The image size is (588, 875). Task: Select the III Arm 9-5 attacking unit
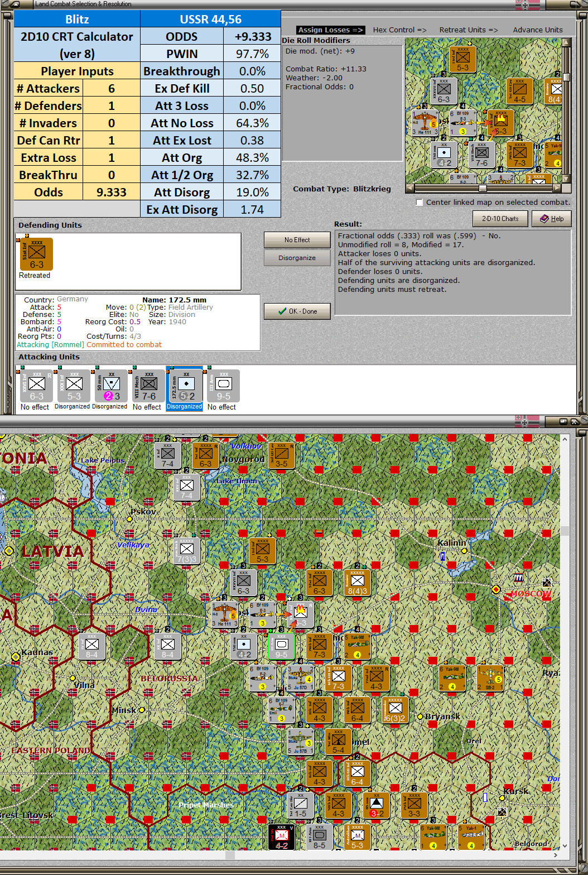[x=224, y=386]
